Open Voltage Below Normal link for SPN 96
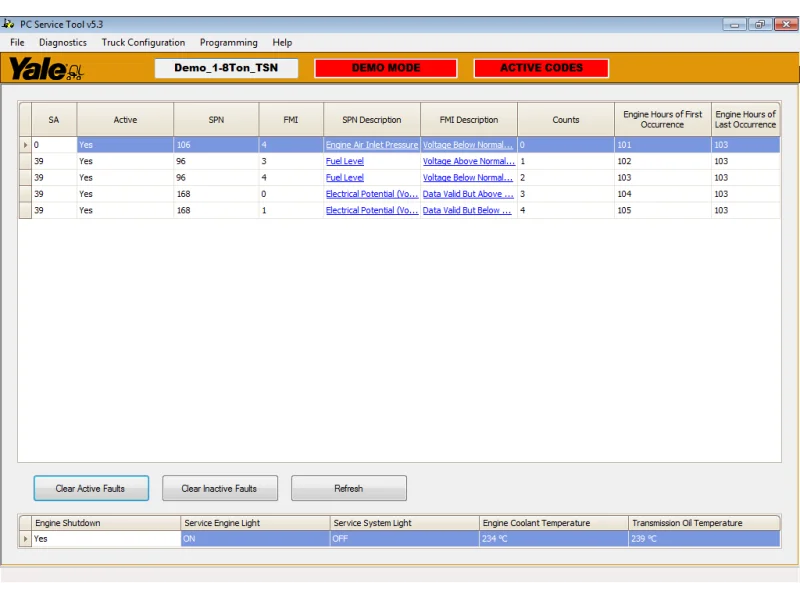800x600 pixels. point(468,178)
